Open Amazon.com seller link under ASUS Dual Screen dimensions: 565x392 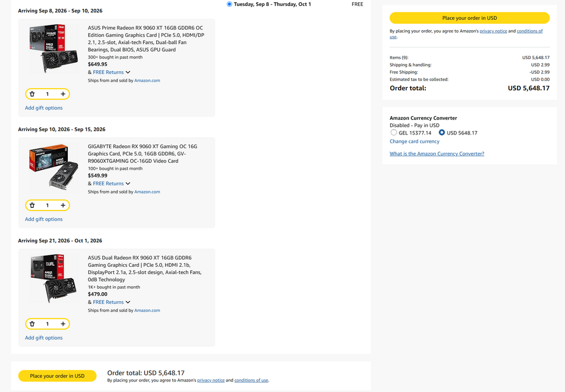pyautogui.click(x=147, y=310)
